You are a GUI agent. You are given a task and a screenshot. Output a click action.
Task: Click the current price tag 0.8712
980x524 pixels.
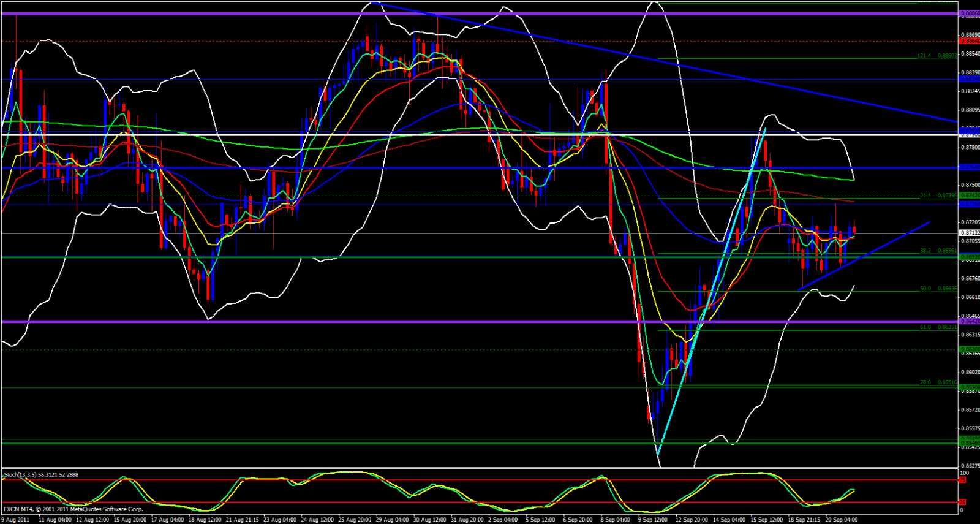click(968, 233)
